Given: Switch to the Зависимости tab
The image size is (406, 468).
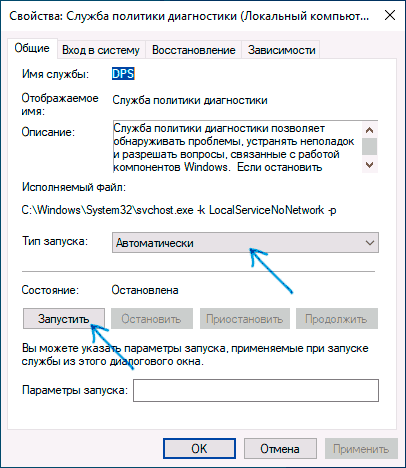Looking at the screenshot, I should tap(281, 50).
